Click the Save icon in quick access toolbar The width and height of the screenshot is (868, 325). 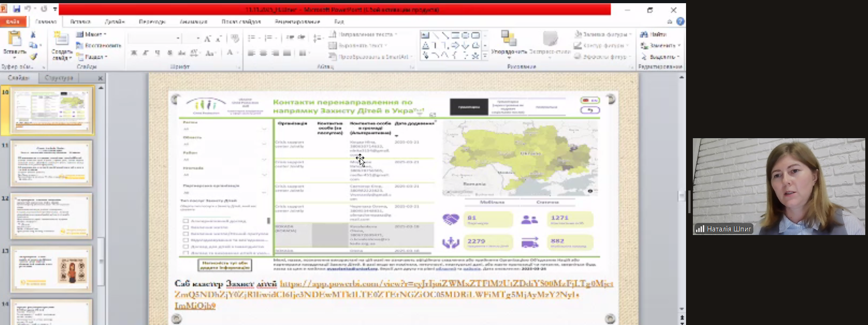(17, 9)
